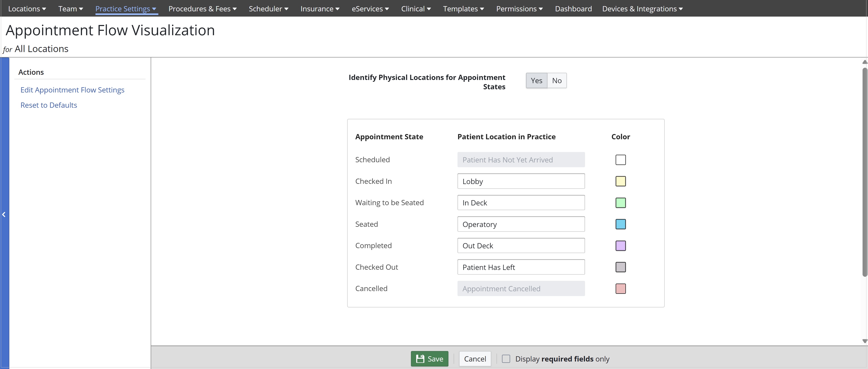Check Display required fields only checkbox
Screen dimensions: 868x369
[506, 359]
